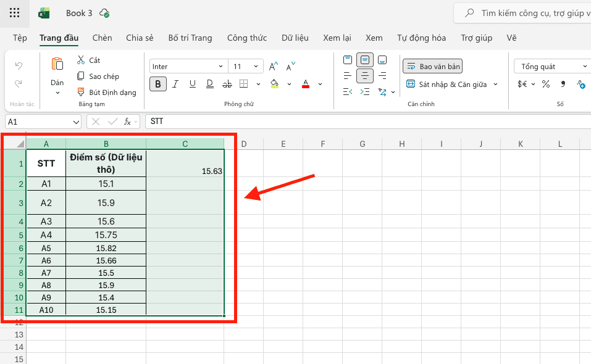Click the Sao chép copy button
The width and height of the screenshot is (591, 364).
coord(98,77)
